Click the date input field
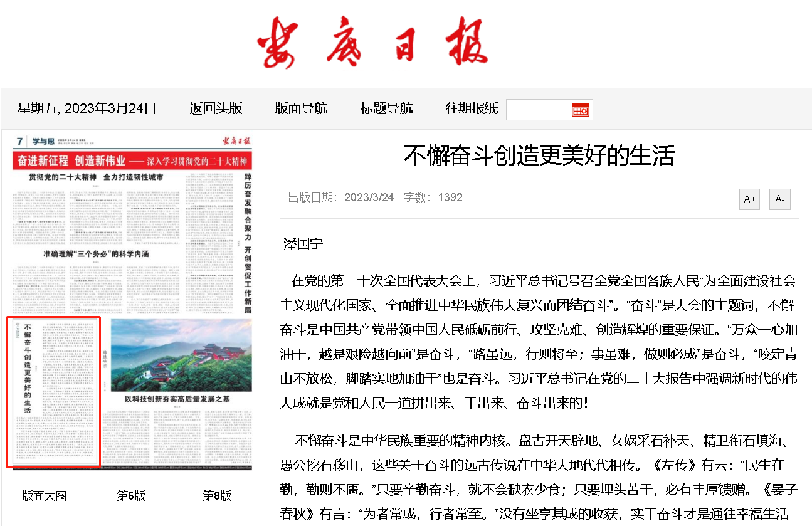The image size is (812, 526). pos(538,110)
